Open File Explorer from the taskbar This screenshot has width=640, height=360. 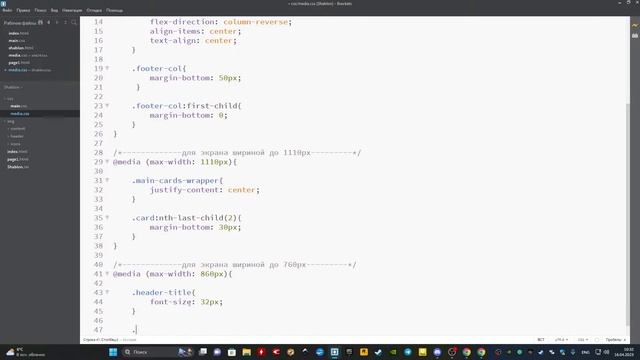coord(247,352)
